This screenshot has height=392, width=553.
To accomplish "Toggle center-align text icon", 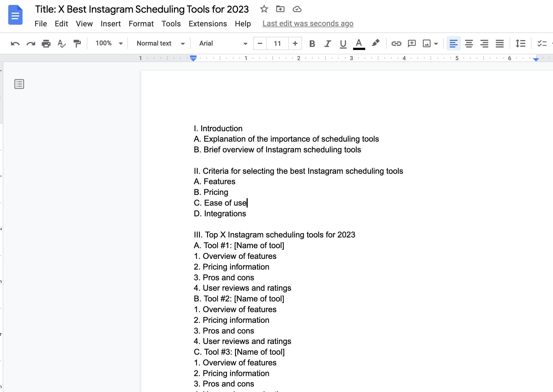I will click(468, 43).
